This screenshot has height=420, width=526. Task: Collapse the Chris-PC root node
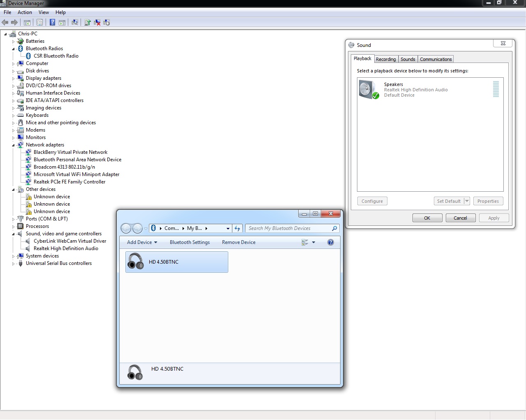click(x=6, y=34)
